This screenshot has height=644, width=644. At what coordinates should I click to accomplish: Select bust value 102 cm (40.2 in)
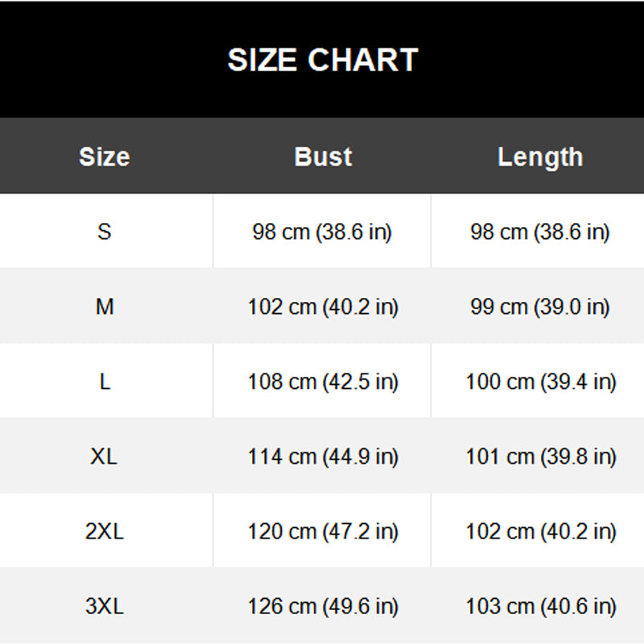coord(323,307)
